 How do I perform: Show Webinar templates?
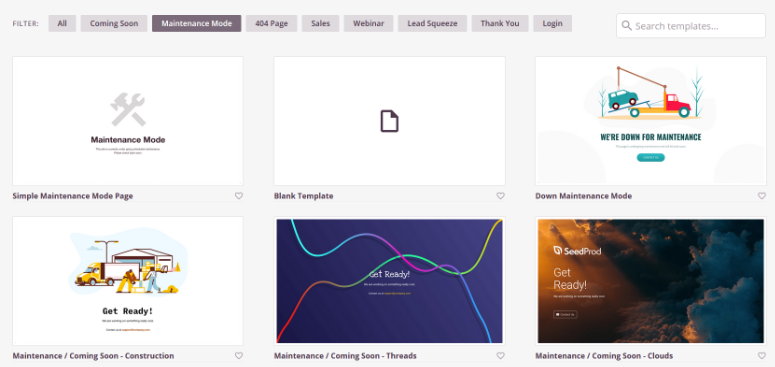pos(369,24)
